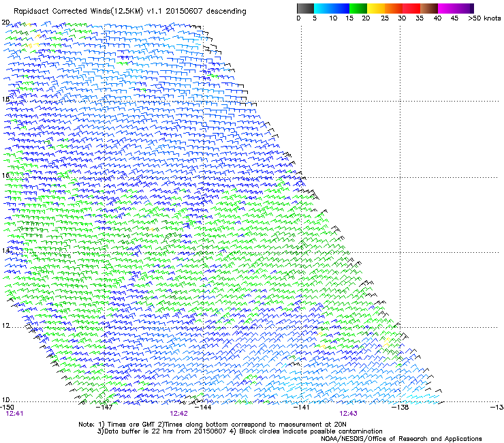The width and height of the screenshot is (504, 443).
Task: Click the longitude label '-144'
Action: click(x=203, y=408)
